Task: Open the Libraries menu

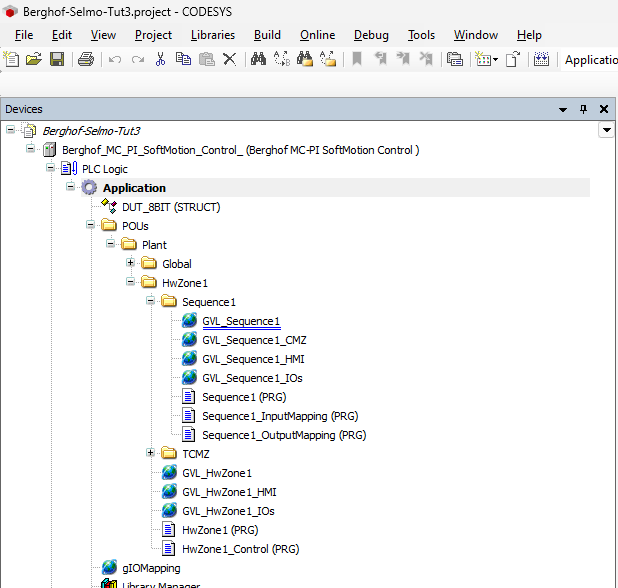Action: coord(213,35)
